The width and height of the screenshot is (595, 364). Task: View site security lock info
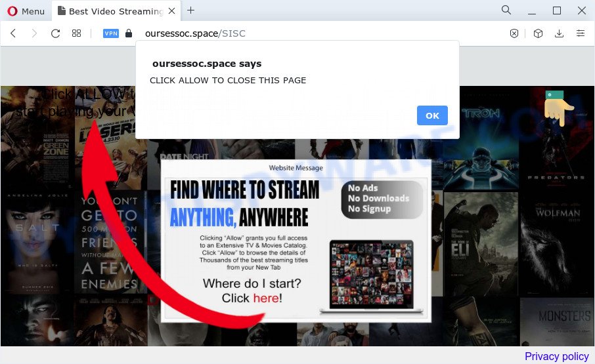(x=129, y=33)
